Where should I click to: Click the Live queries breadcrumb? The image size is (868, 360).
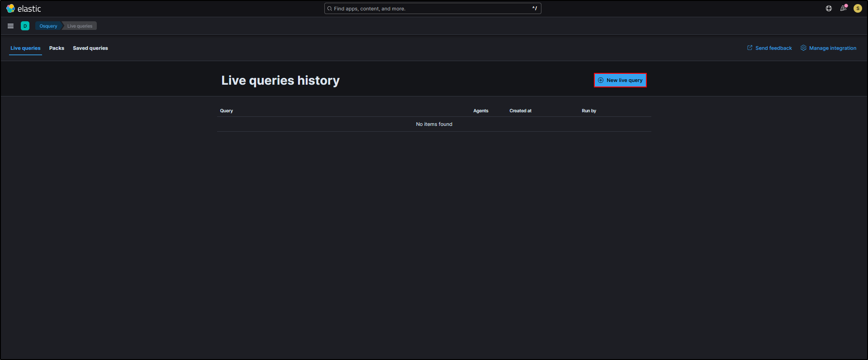click(x=80, y=26)
